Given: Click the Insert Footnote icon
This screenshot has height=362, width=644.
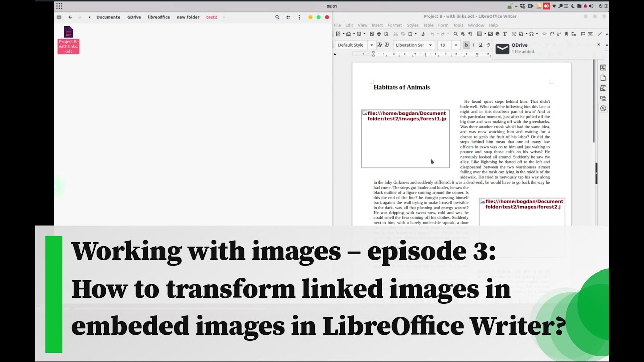Looking at the screenshot, I should 552,34.
